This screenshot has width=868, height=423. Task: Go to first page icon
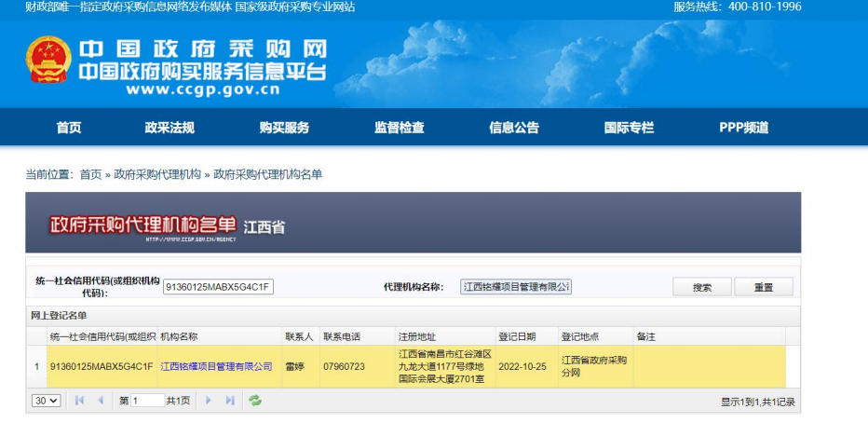[x=79, y=401]
